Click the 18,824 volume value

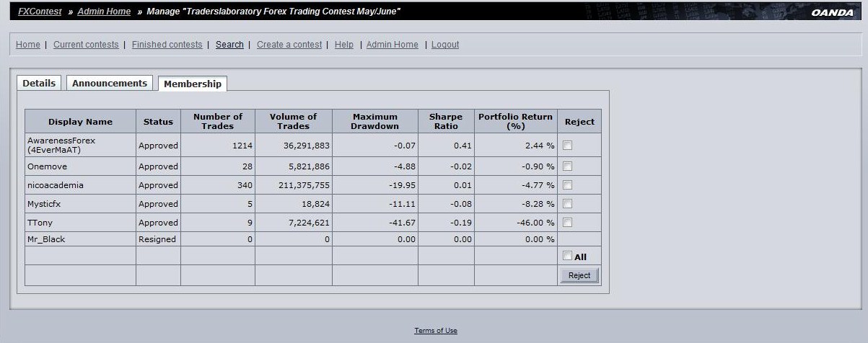(316, 204)
